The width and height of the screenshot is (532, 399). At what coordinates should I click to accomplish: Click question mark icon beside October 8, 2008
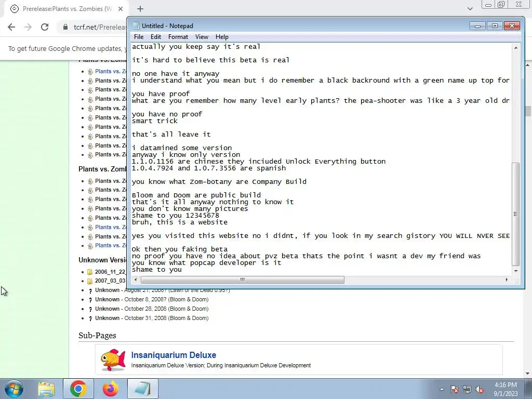click(90, 300)
